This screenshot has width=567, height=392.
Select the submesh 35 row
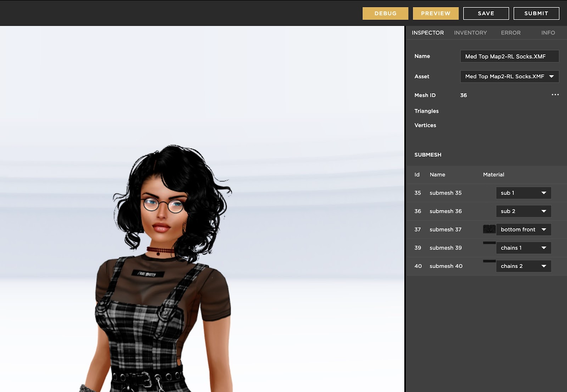pos(445,193)
